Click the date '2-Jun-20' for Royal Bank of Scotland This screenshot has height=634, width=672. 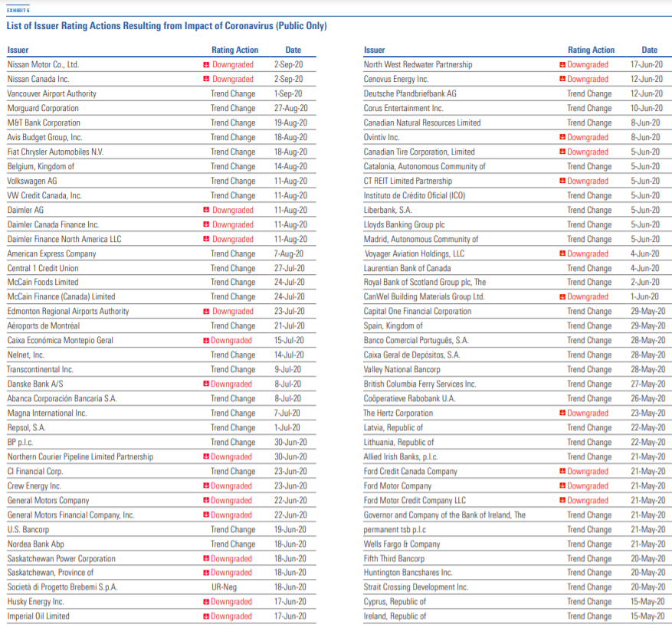[x=644, y=283]
